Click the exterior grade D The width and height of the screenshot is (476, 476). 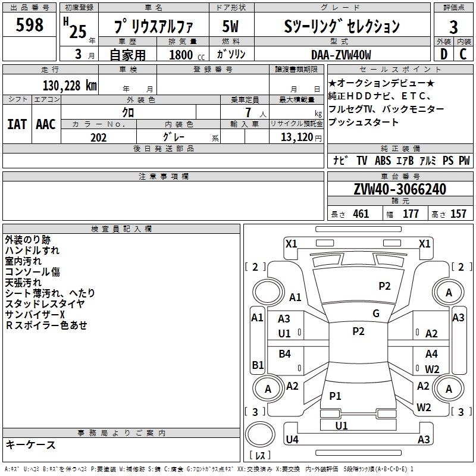[443, 55]
